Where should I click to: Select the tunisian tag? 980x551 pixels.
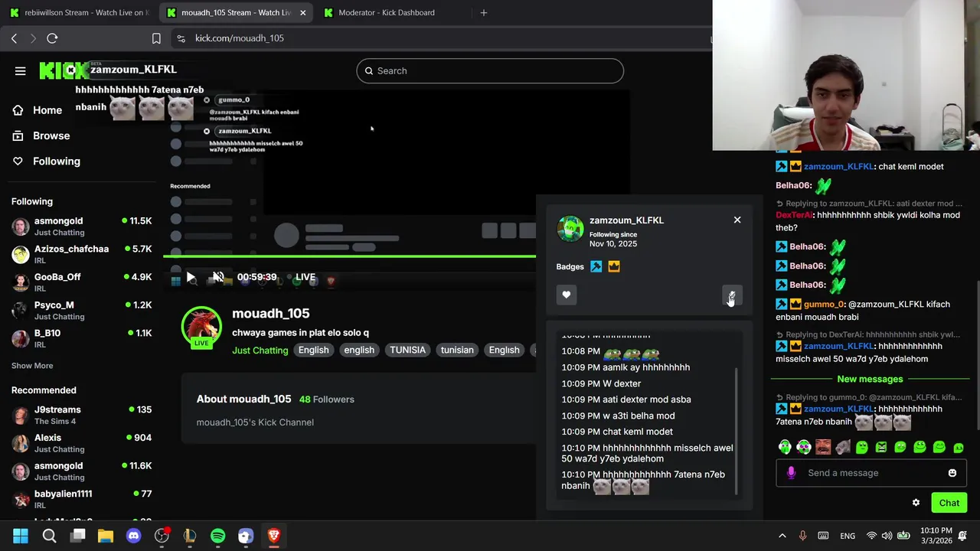[457, 350]
